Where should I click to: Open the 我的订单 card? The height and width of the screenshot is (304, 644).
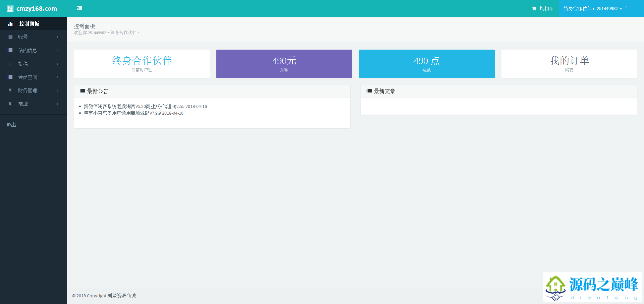(x=569, y=64)
